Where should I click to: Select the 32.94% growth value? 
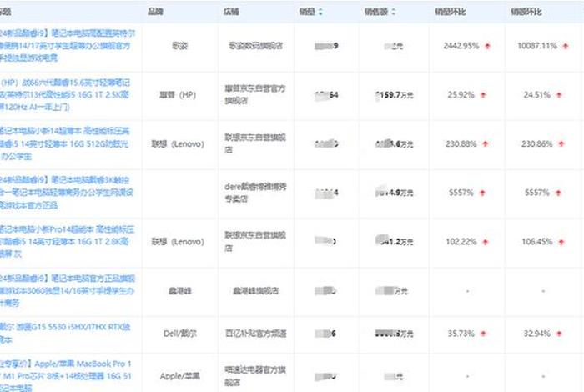(537, 333)
